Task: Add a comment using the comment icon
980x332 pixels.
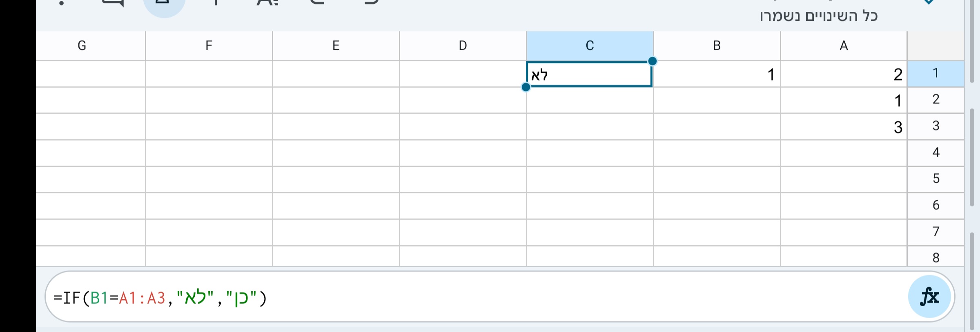Action: coord(114,4)
